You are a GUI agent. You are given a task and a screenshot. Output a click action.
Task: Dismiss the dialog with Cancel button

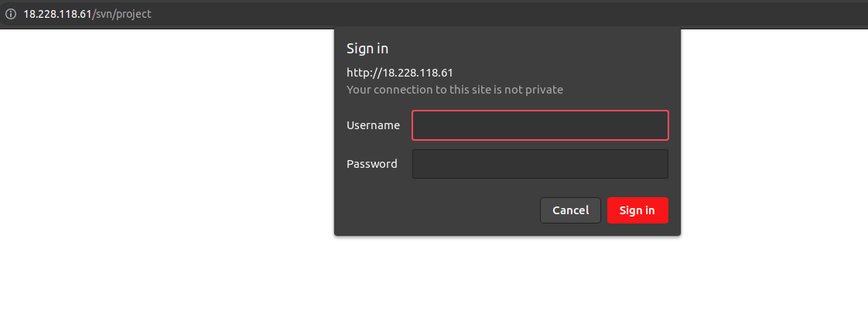pos(570,210)
